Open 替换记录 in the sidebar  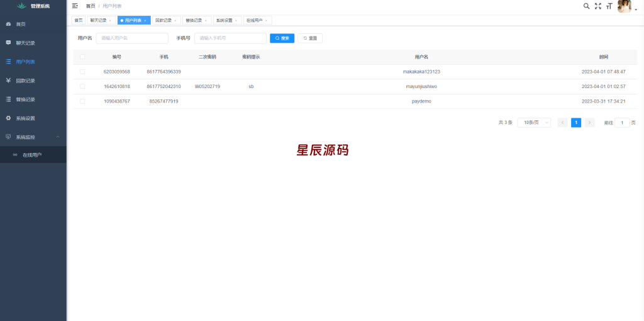pos(33,99)
